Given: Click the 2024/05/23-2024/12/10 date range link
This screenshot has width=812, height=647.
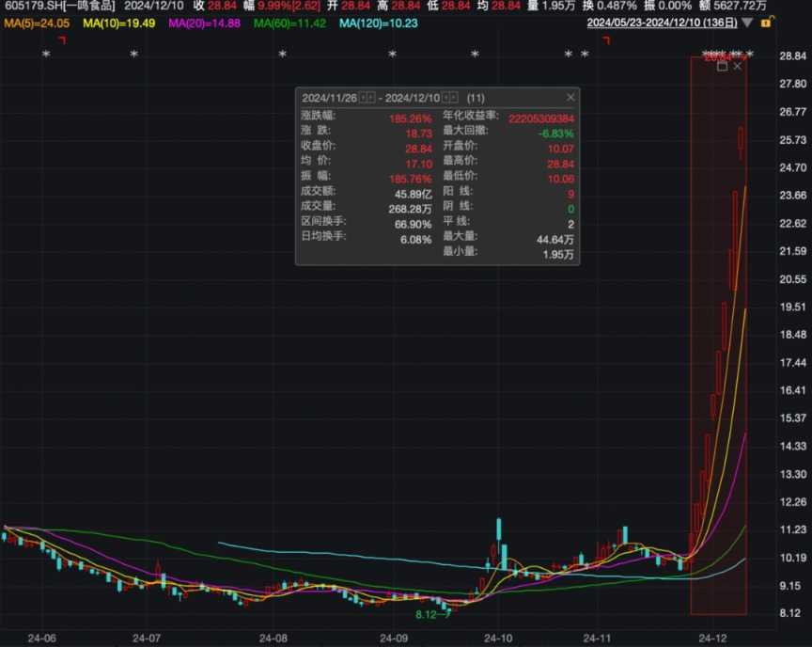Looking at the screenshot, I should pos(662,22).
